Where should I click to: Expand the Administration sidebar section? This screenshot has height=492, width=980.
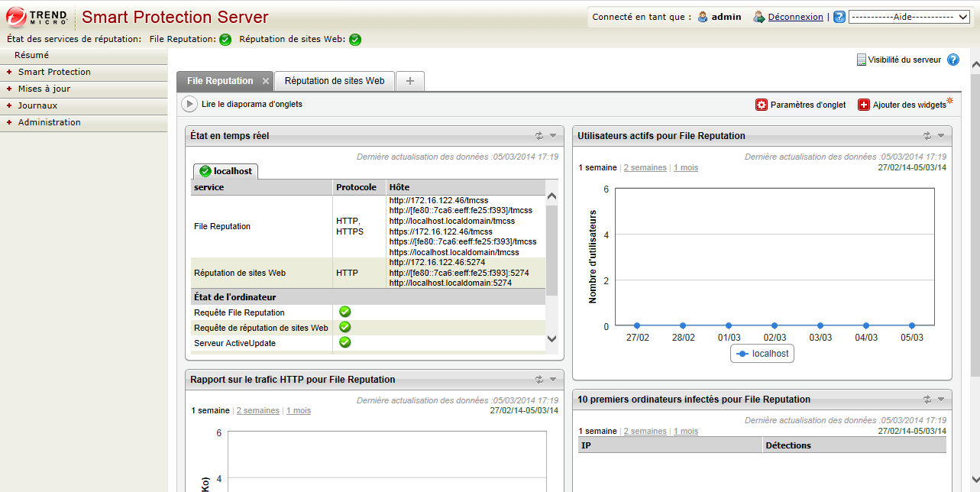49,122
